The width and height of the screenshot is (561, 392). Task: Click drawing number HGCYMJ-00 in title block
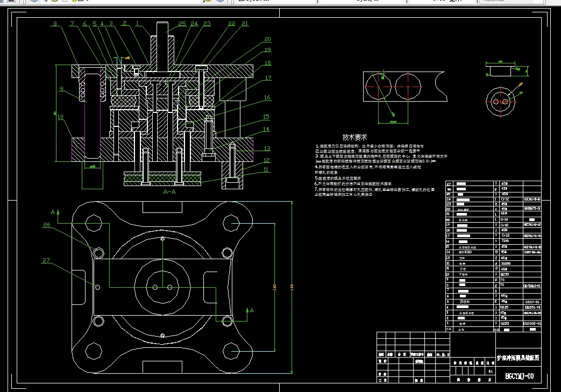click(x=519, y=376)
